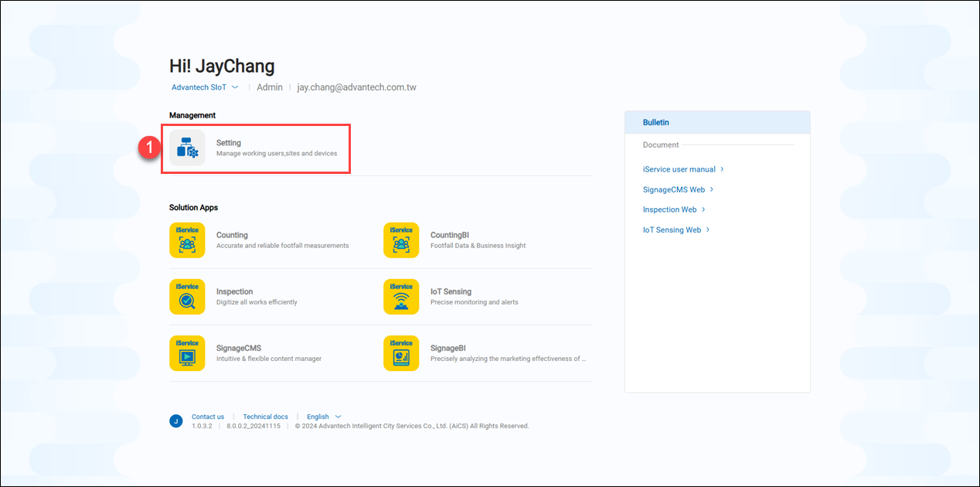
Task: Expand the iService user manual chevron
Action: tap(722, 169)
